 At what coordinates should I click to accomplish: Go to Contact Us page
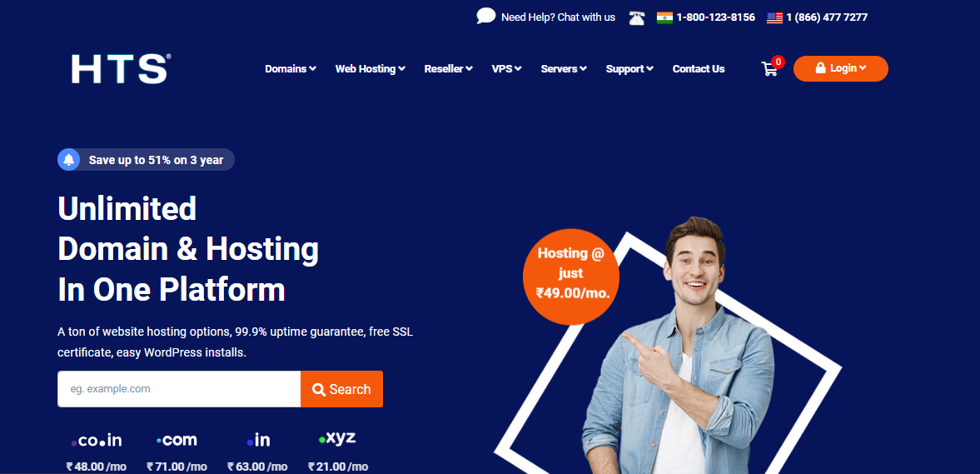(698, 69)
